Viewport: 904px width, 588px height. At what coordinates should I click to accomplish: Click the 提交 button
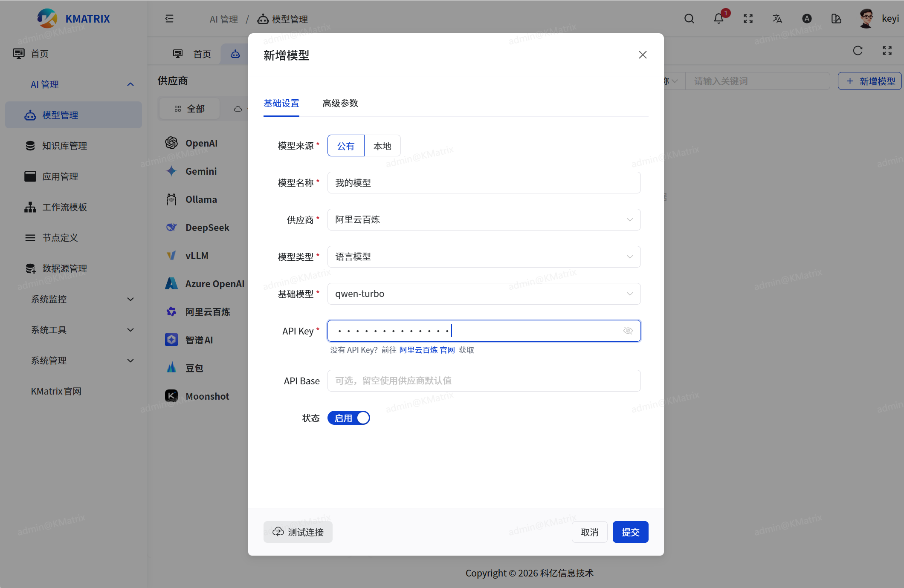(x=630, y=532)
